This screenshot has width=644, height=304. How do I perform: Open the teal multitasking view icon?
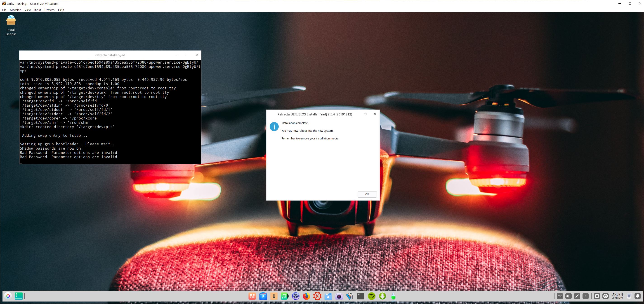19,296
